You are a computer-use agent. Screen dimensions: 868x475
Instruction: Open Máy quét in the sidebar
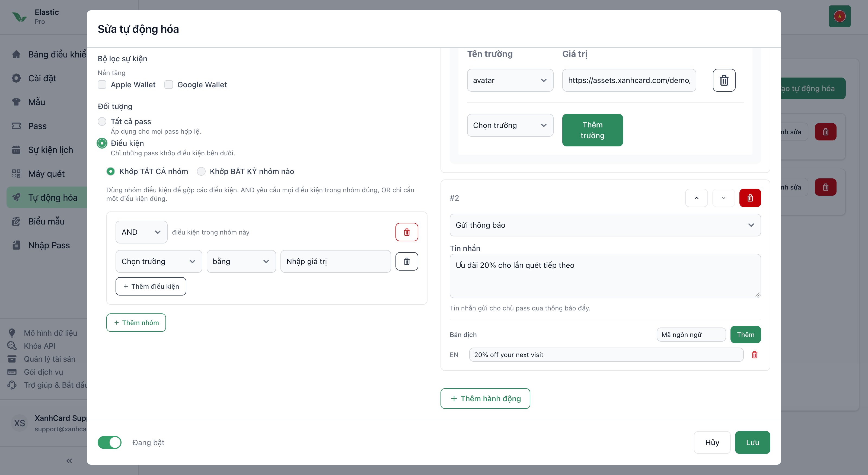click(46, 174)
